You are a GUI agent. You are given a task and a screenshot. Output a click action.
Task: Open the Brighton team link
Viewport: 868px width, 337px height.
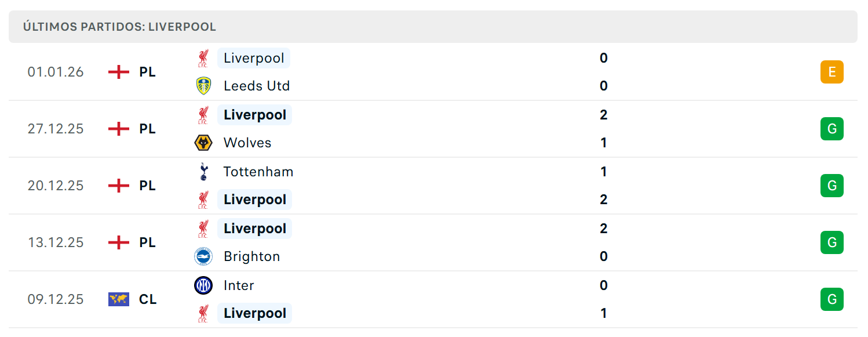click(x=251, y=256)
